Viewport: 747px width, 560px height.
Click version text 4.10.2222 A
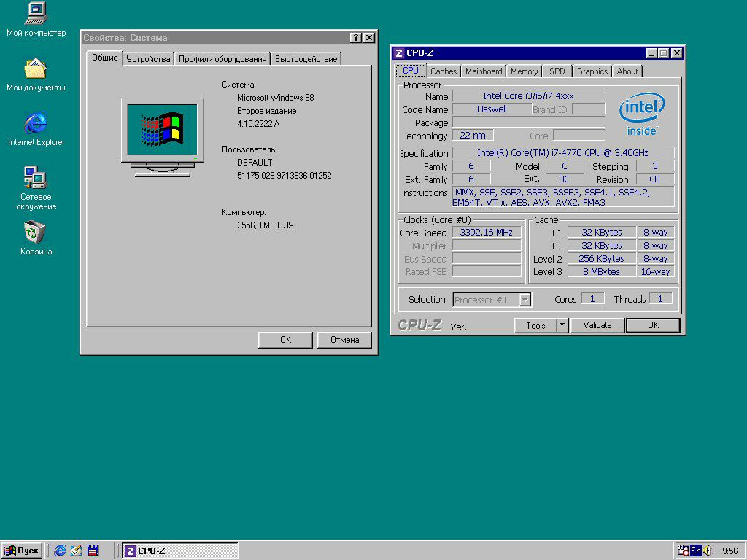[258, 124]
